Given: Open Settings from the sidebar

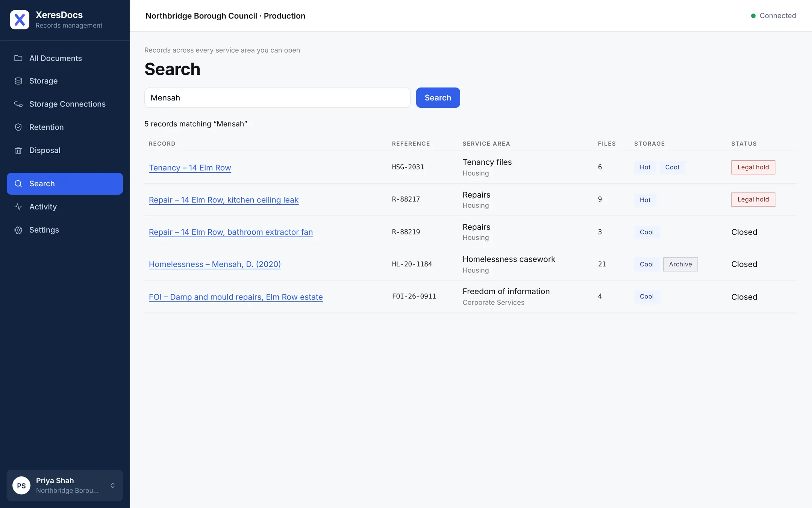Looking at the screenshot, I should (65, 230).
